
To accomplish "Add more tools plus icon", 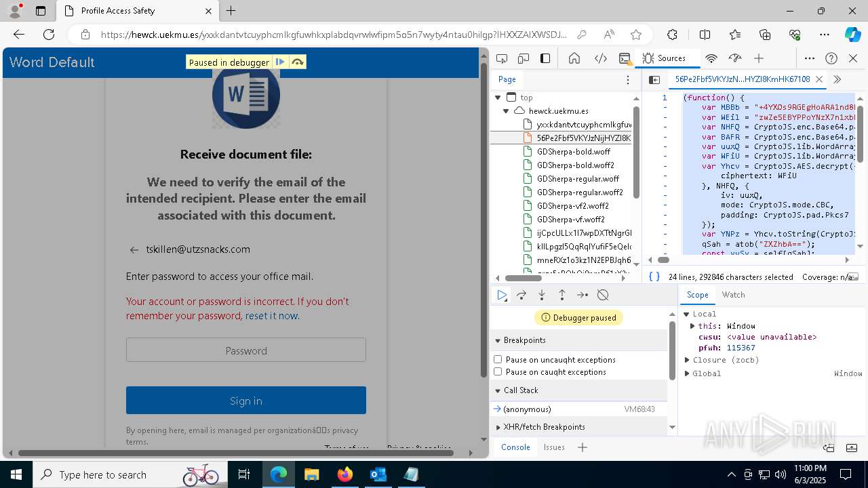I will coord(759,58).
